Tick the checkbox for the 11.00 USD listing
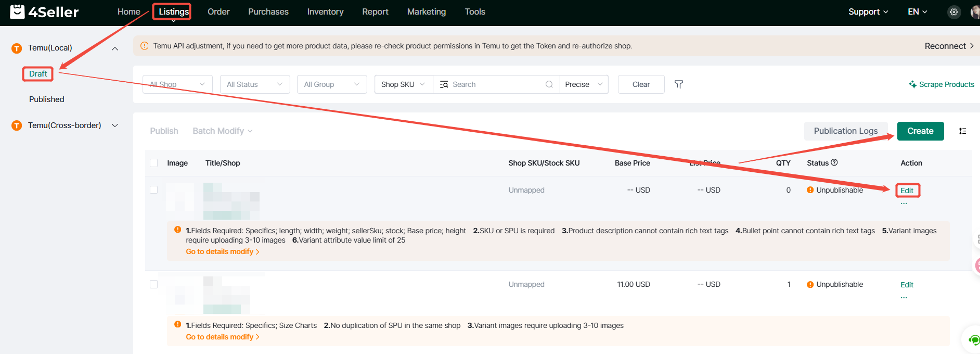The width and height of the screenshot is (980, 354). point(153,284)
